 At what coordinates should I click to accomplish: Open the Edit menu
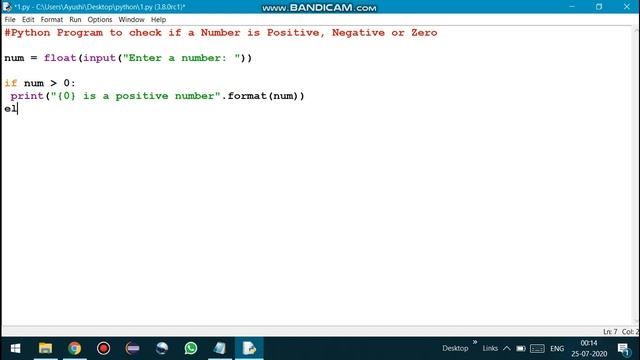click(28, 20)
